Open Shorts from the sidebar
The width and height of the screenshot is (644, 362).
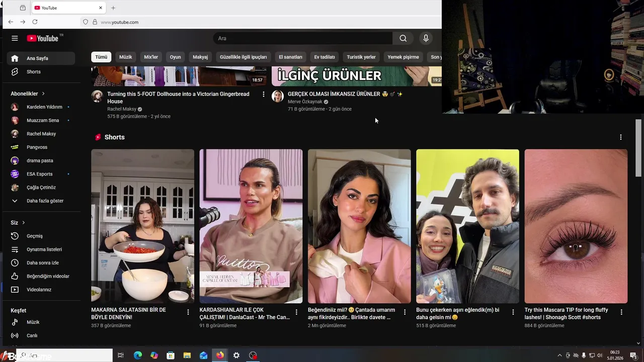[41, 72]
